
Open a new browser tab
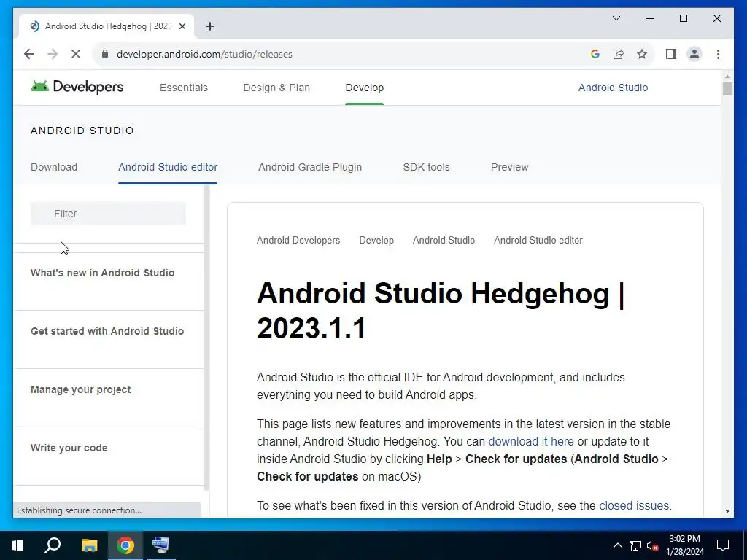210,26
